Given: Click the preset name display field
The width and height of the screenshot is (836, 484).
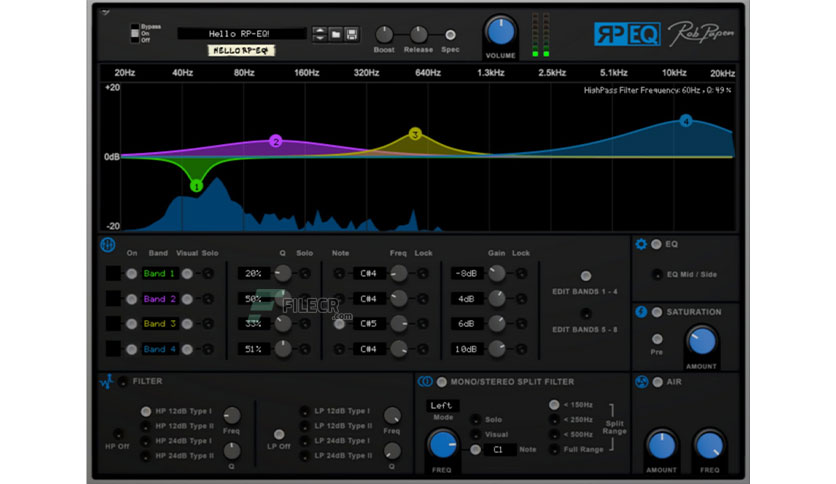Looking at the screenshot, I should click(x=242, y=34).
